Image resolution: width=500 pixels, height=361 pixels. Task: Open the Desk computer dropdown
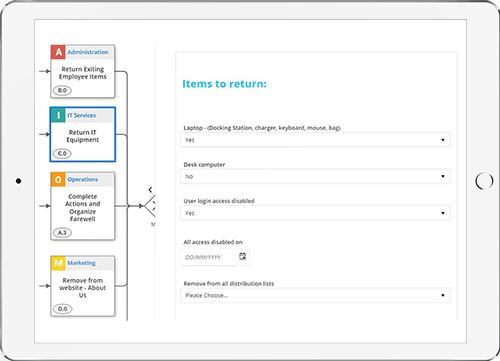(x=315, y=176)
